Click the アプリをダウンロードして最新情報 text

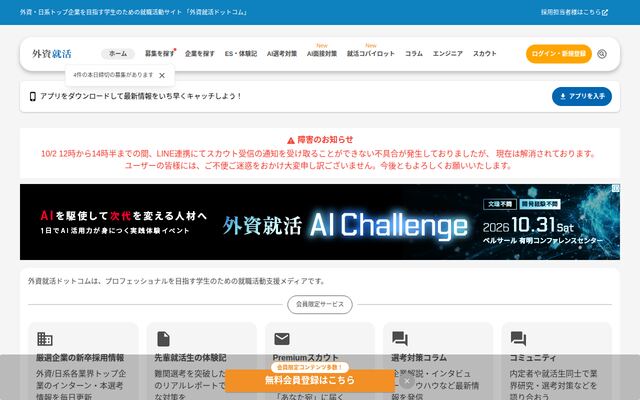[140, 96]
